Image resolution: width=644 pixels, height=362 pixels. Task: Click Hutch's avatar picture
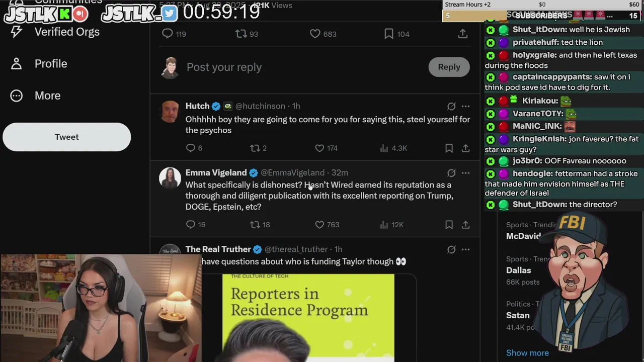coord(170,111)
